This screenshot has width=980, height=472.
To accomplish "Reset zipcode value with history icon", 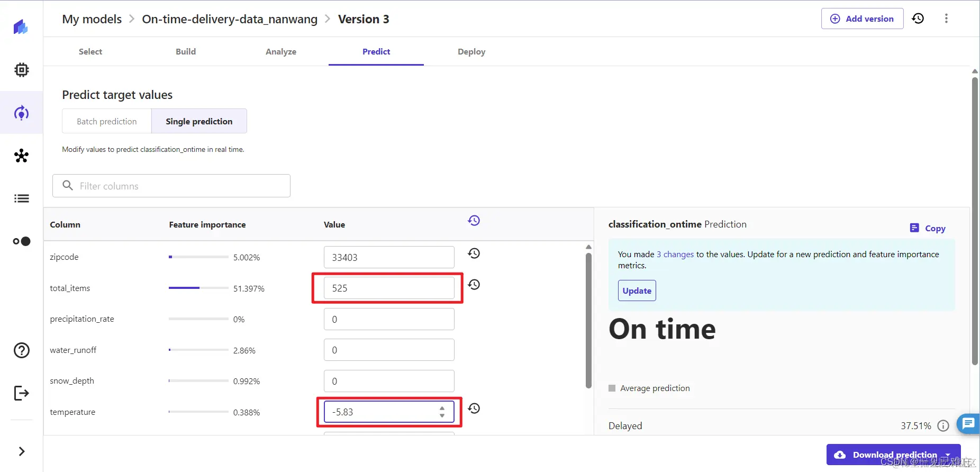I will [x=474, y=253].
